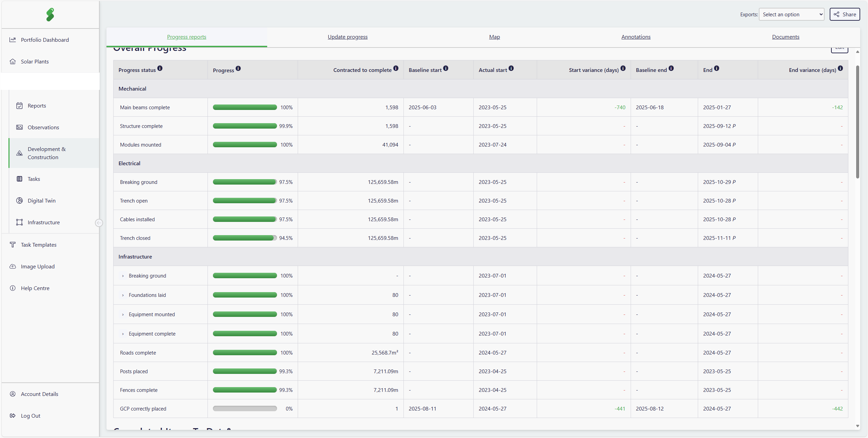The height and width of the screenshot is (438, 868).
Task: Open the Update progress tab
Action: point(348,37)
